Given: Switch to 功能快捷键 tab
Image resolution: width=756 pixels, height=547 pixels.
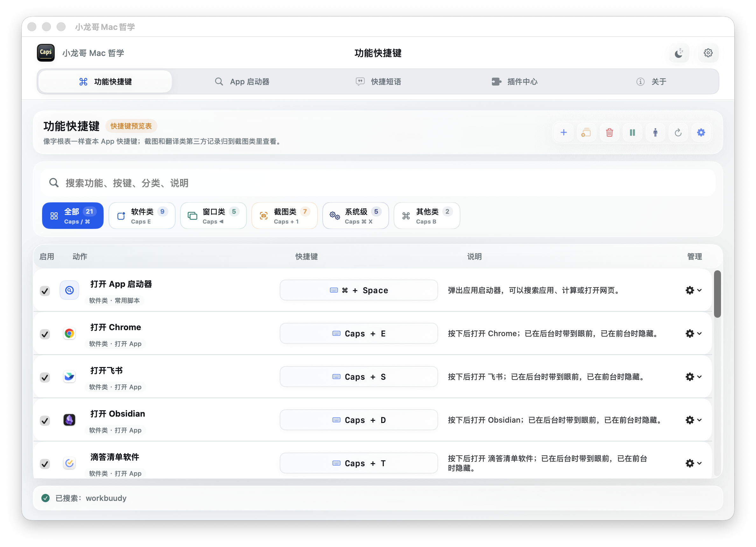Looking at the screenshot, I should coord(105,82).
